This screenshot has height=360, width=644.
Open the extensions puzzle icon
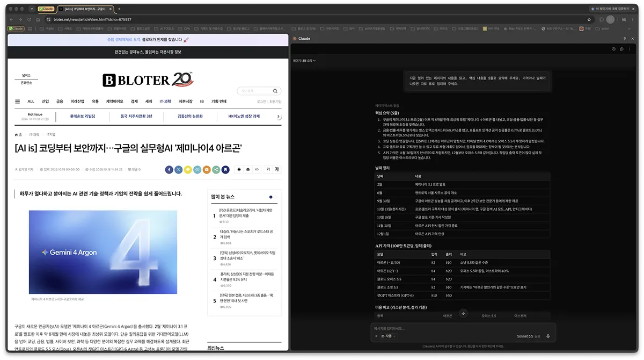click(x=602, y=19)
